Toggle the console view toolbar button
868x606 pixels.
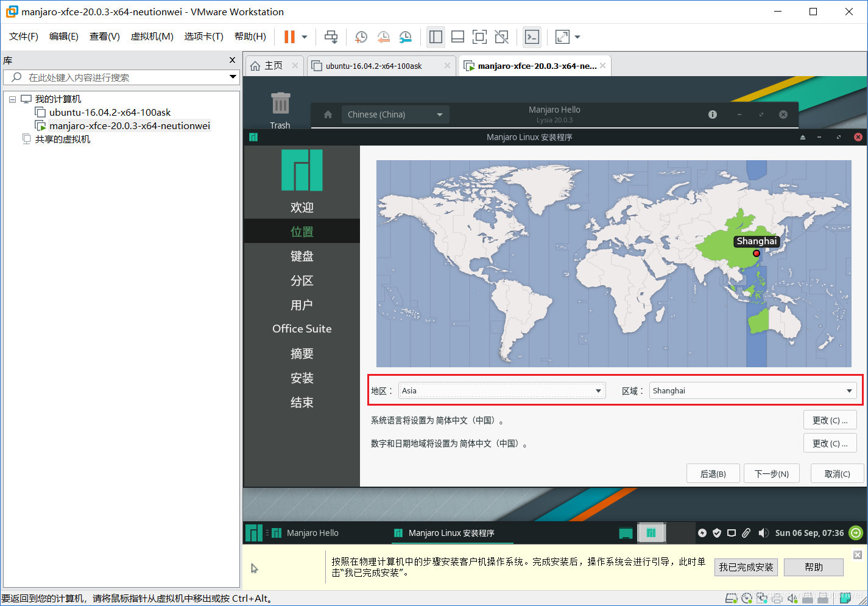coord(532,37)
